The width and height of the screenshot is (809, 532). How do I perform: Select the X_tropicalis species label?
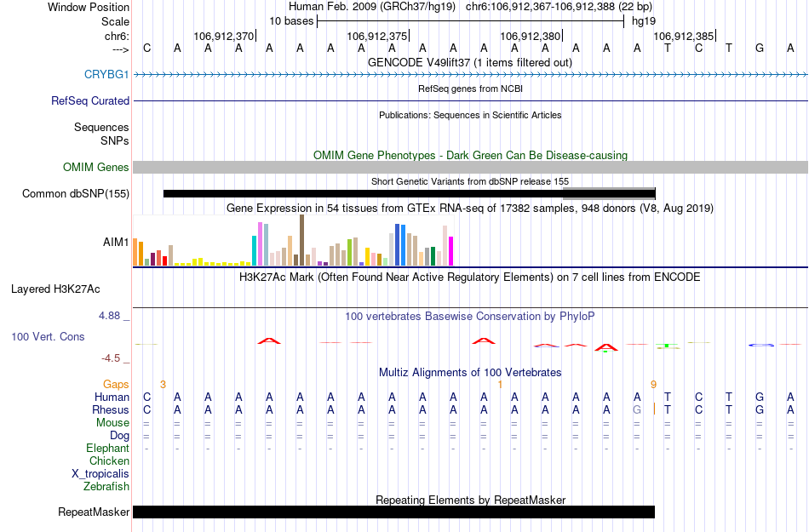click(100, 474)
